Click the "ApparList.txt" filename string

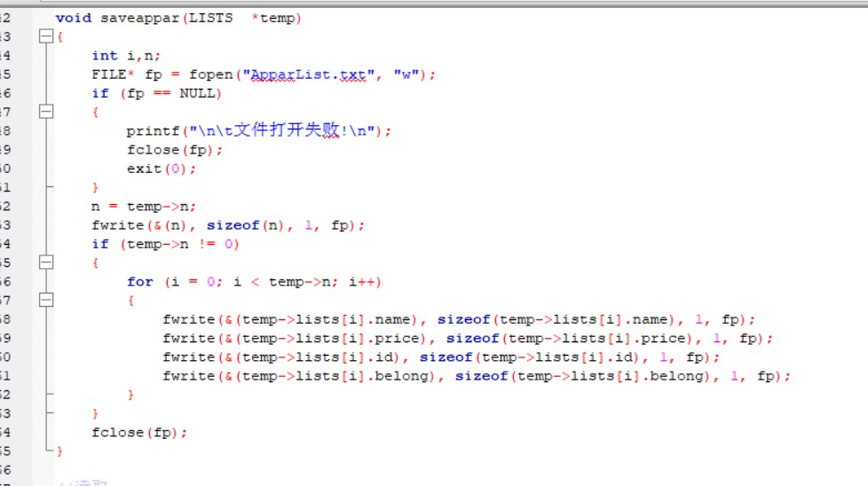point(308,74)
